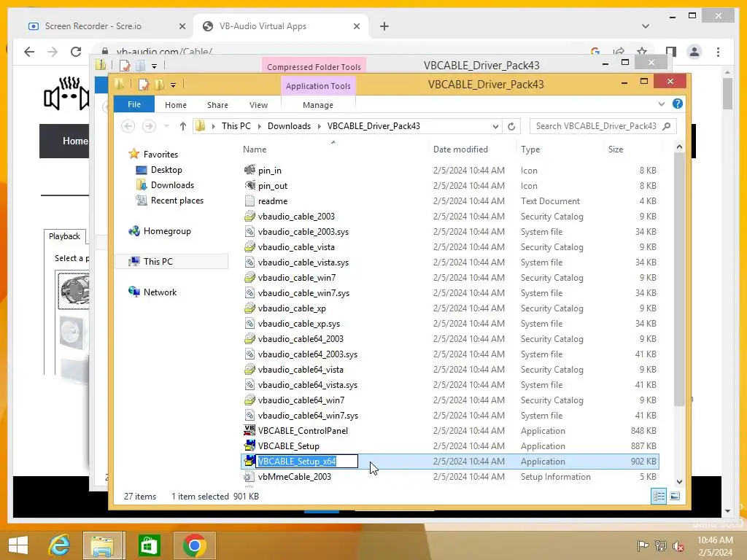Open Desktop in navigation pane
747x560 pixels.
pos(166,169)
